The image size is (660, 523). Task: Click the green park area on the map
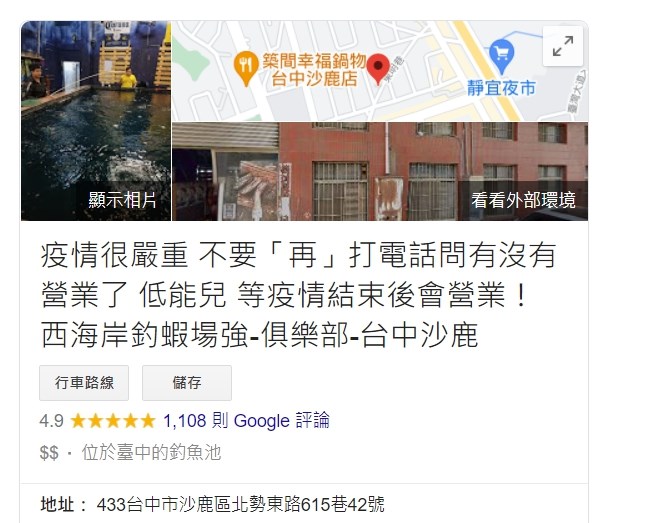[188, 60]
